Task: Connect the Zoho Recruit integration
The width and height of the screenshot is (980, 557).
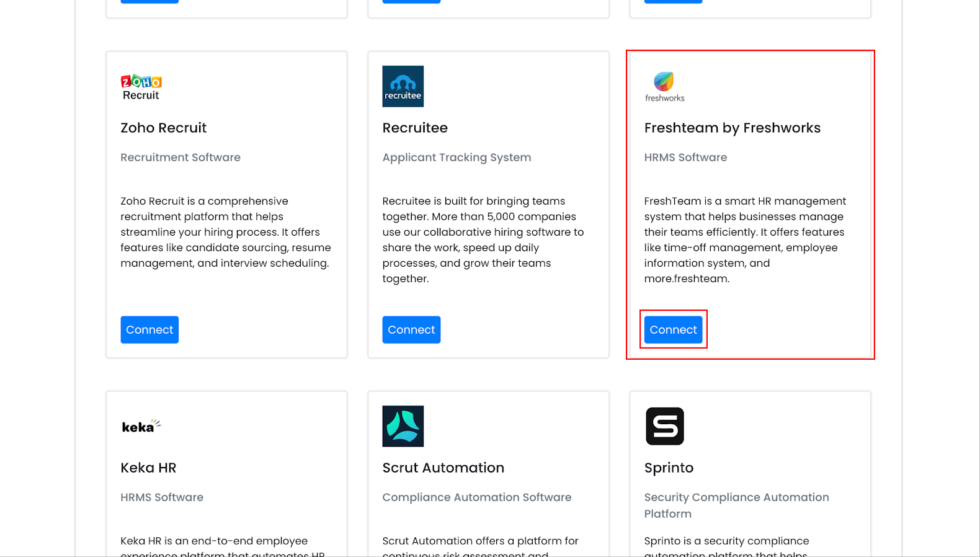Action: [x=149, y=330]
